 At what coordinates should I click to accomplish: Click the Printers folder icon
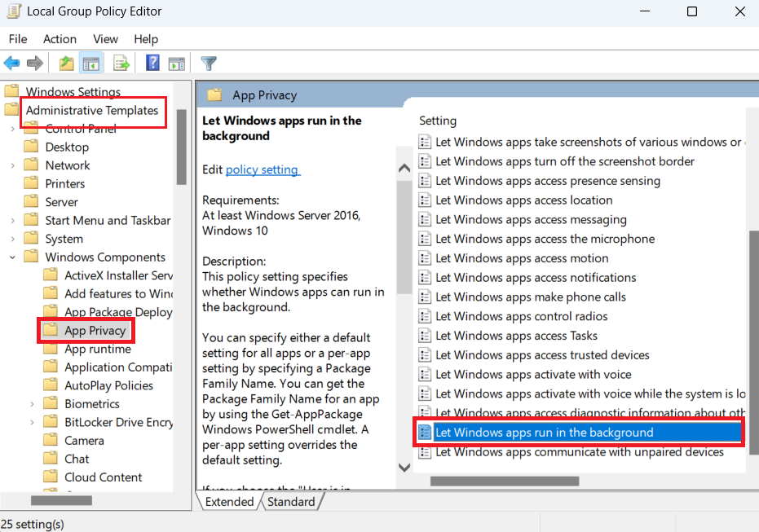(31, 183)
